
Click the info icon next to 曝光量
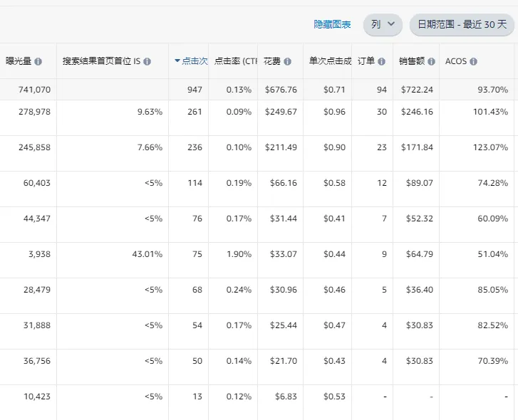tap(38, 62)
